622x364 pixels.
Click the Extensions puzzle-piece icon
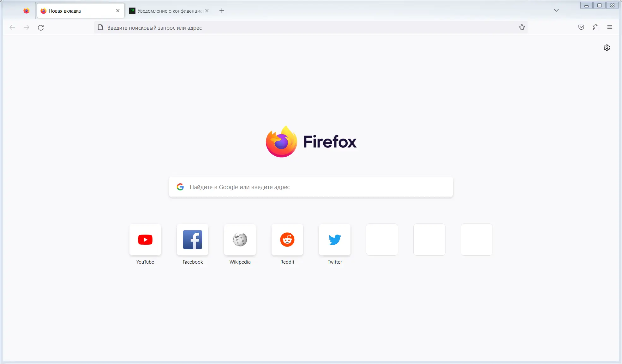pyautogui.click(x=596, y=27)
